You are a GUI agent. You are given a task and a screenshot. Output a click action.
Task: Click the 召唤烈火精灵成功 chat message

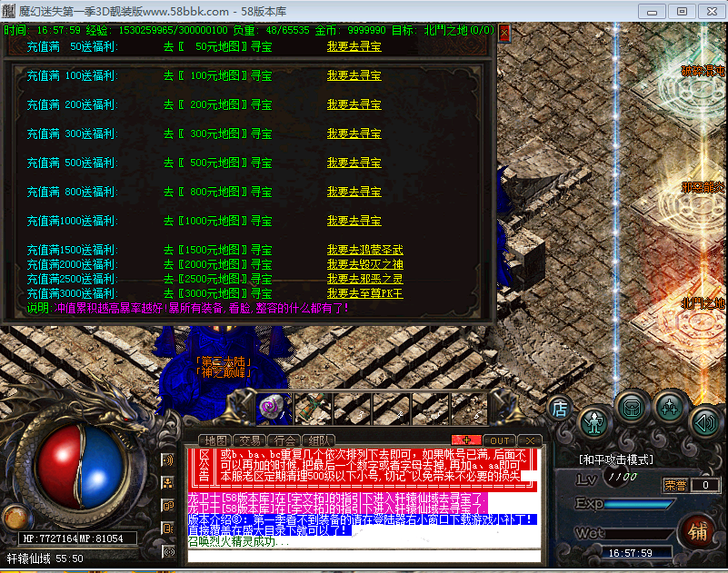(239, 541)
